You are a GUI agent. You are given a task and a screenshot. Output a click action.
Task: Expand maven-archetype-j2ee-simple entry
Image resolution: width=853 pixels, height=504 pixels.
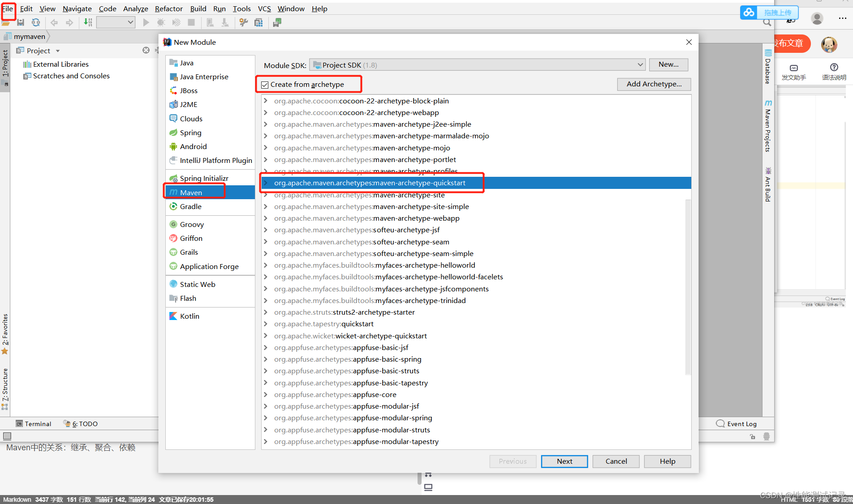click(265, 124)
